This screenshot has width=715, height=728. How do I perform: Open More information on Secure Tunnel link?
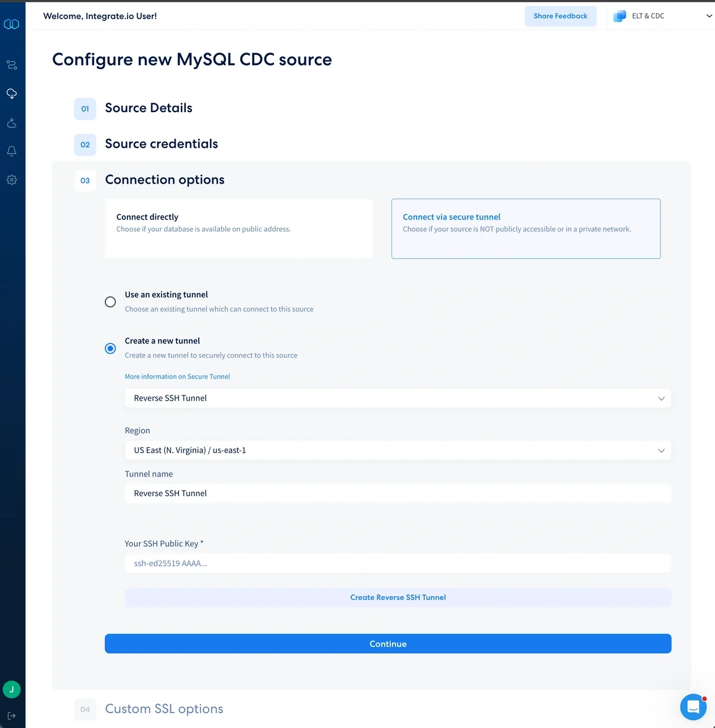(x=177, y=377)
